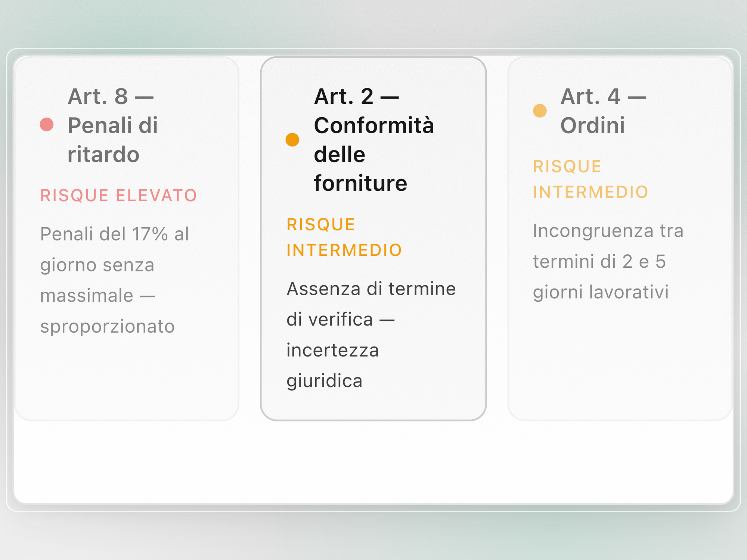747x560 pixels.
Task: Select RISQUE INTERMEDIO label under Art. 4
Action: coord(591,179)
